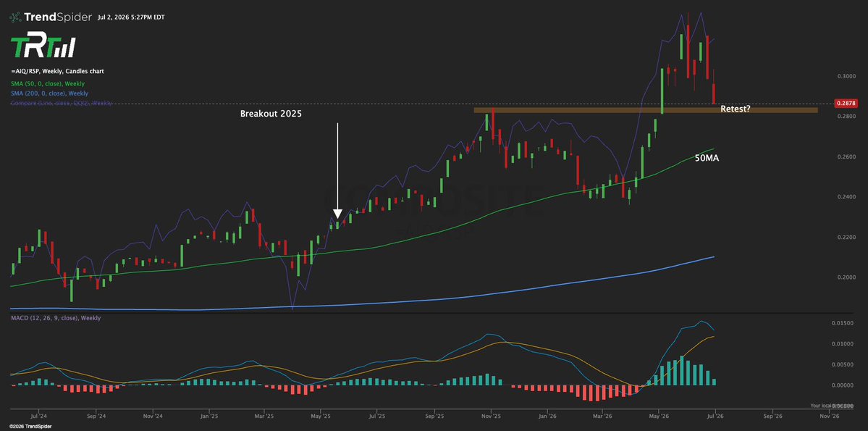Click the brown horizontal resistance zone band

(x=646, y=110)
